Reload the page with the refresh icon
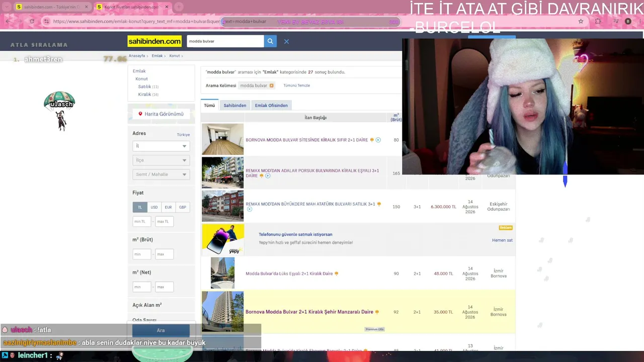 pyautogui.click(x=32, y=22)
